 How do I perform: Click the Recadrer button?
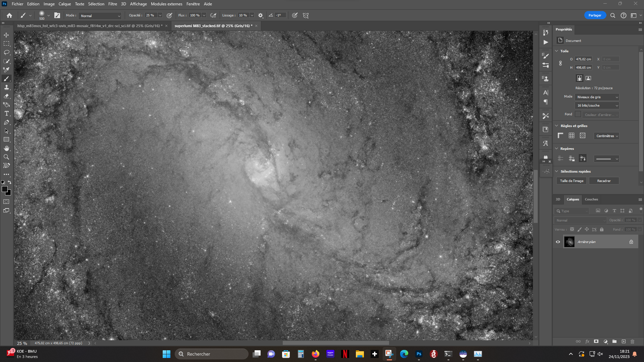604,181
